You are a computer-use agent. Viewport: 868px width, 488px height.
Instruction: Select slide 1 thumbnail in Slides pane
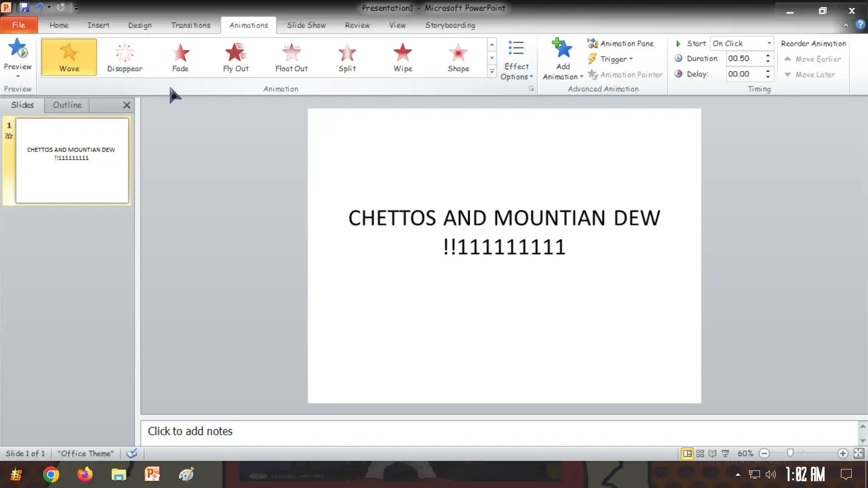click(x=72, y=160)
